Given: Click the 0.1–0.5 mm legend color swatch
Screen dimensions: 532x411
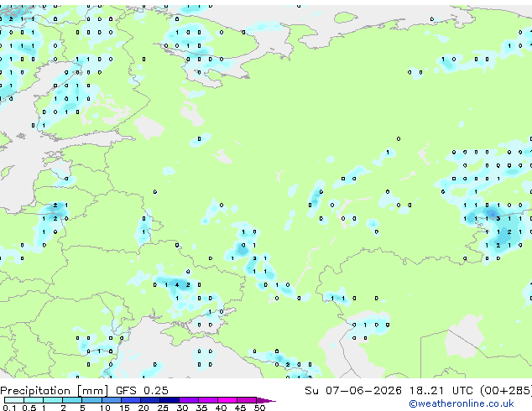Looking at the screenshot, I should (14, 400).
